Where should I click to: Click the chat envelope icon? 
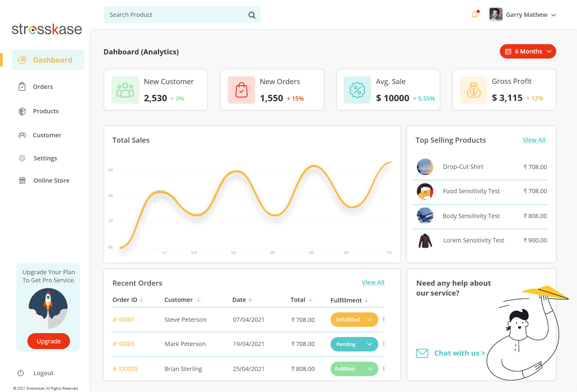point(422,353)
